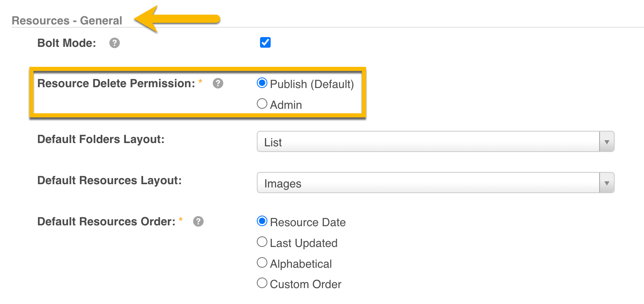
Task: Select Admin delete permission radio
Action: coord(262,104)
